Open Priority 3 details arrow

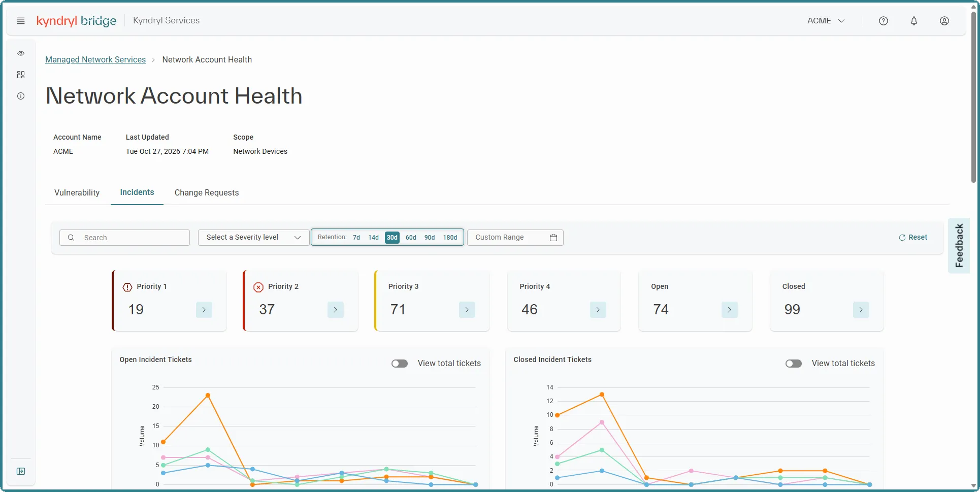click(x=467, y=310)
